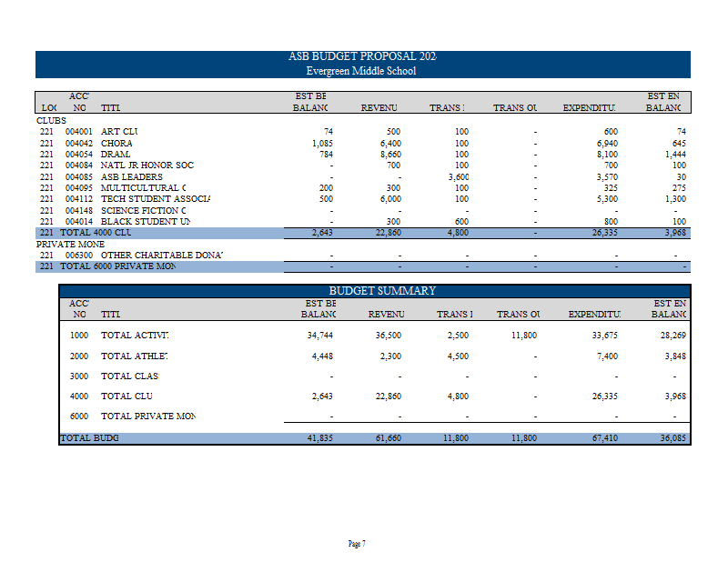Select the 7,400 expenditure value

coord(607,356)
